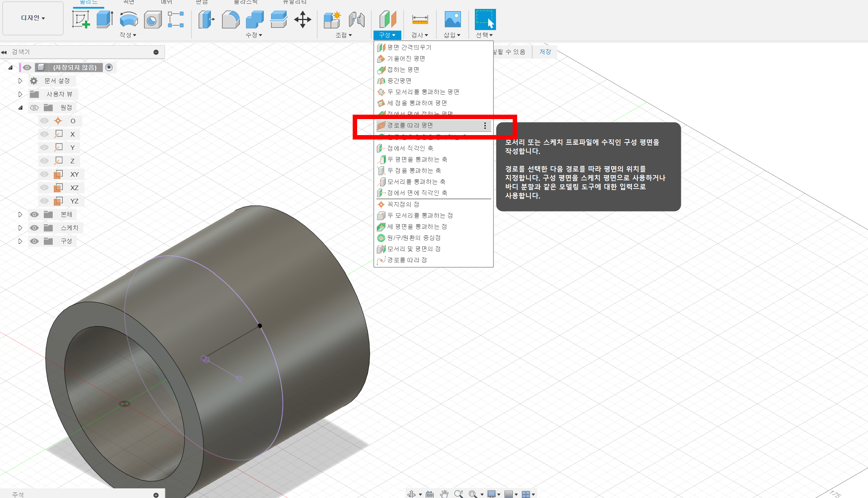The image size is (868, 498).
Task: Select the Move/Copy arrows icon
Action: click(x=303, y=19)
